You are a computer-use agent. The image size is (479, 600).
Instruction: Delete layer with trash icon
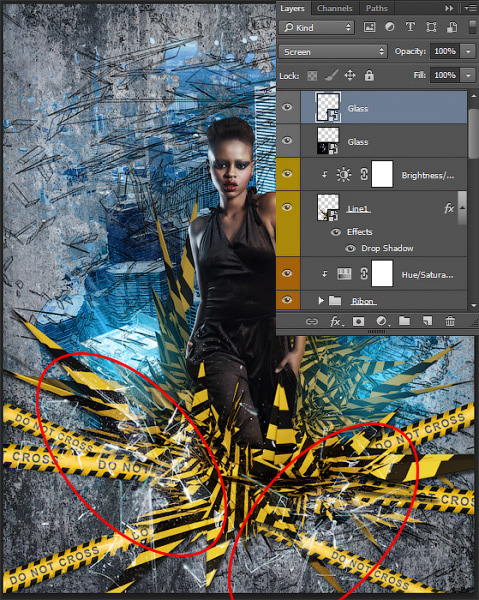450,321
